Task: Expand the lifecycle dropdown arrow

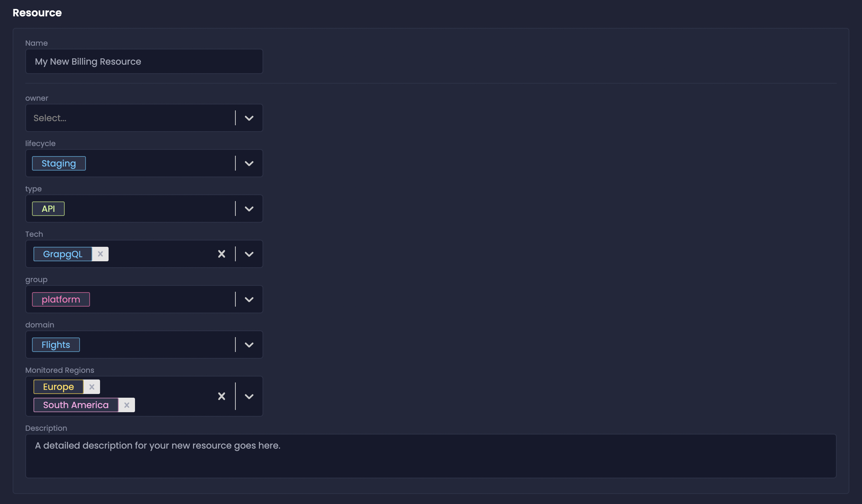Action: click(x=249, y=163)
